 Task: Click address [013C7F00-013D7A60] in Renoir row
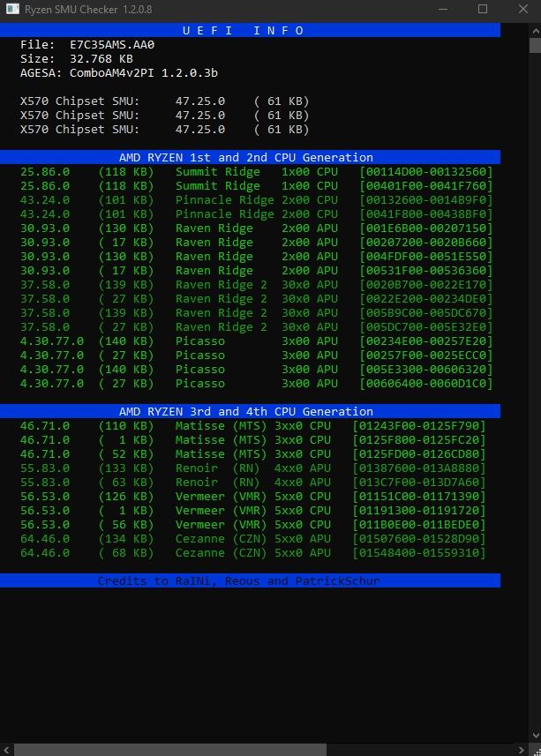pyautogui.click(x=419, y=483)
